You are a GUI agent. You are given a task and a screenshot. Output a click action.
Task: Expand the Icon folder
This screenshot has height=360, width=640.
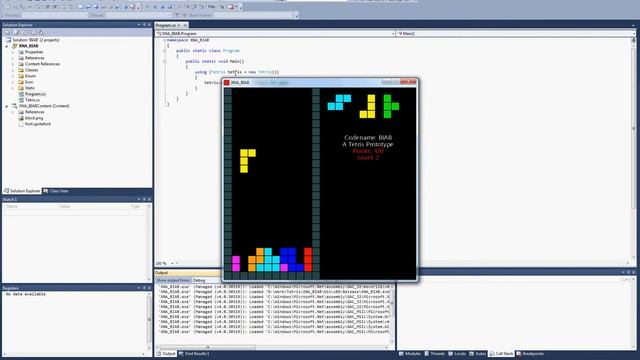tap(13, 82)
